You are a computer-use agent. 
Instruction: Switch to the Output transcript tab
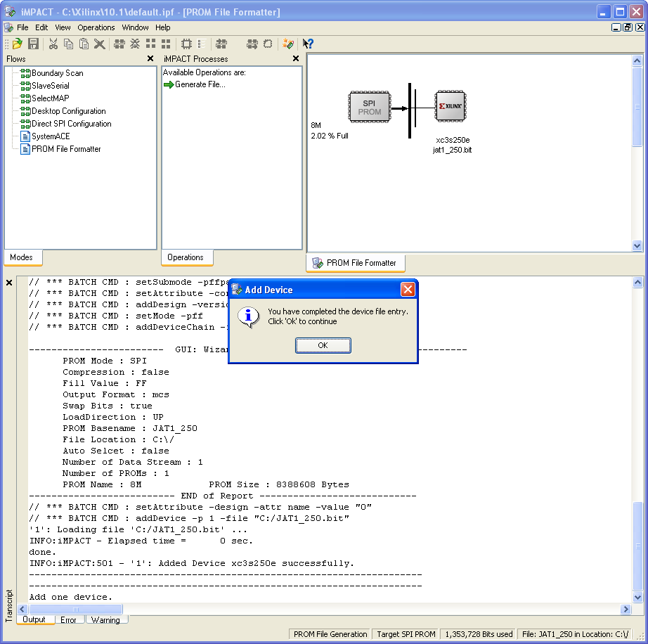point(34,619)
